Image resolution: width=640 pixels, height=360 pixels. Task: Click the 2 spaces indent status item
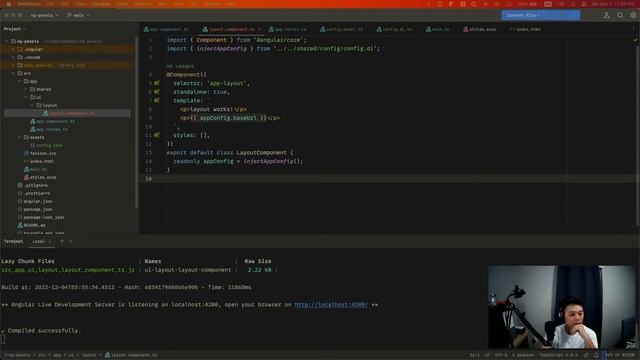point(523,355)
